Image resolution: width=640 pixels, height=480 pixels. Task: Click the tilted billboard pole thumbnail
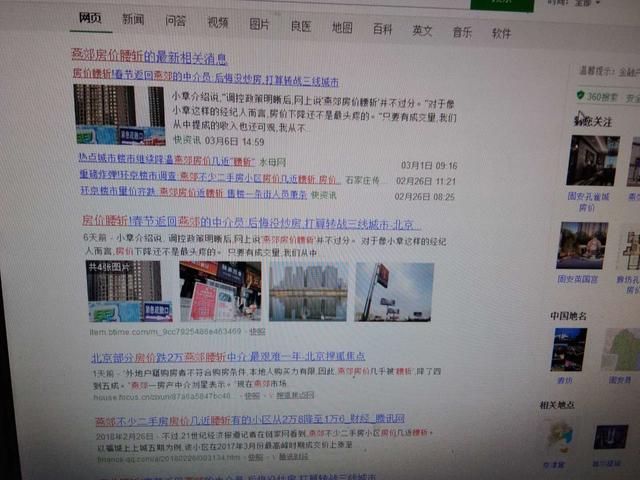pos(394,292)
